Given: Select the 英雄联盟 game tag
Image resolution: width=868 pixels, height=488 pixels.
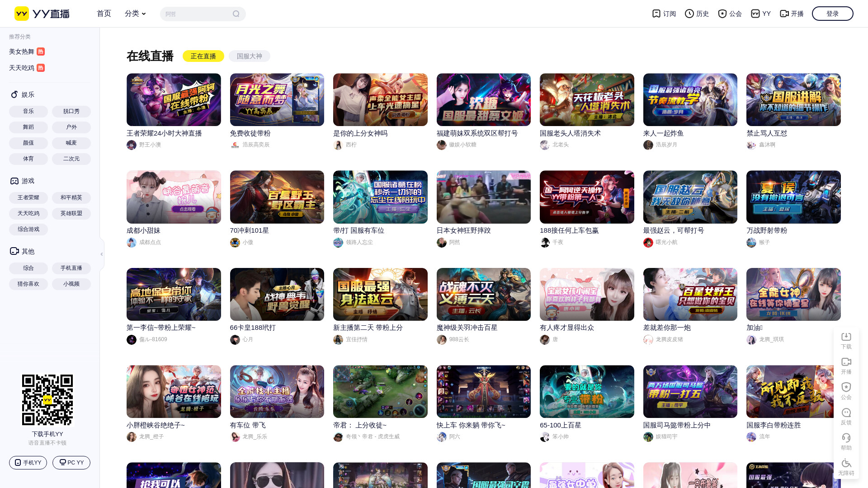Looking at the screenshot, I should tap(71, 214).
